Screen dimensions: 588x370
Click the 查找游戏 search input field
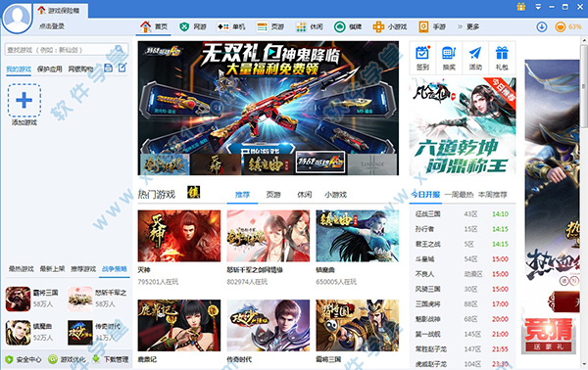click(x=66, y=50)
